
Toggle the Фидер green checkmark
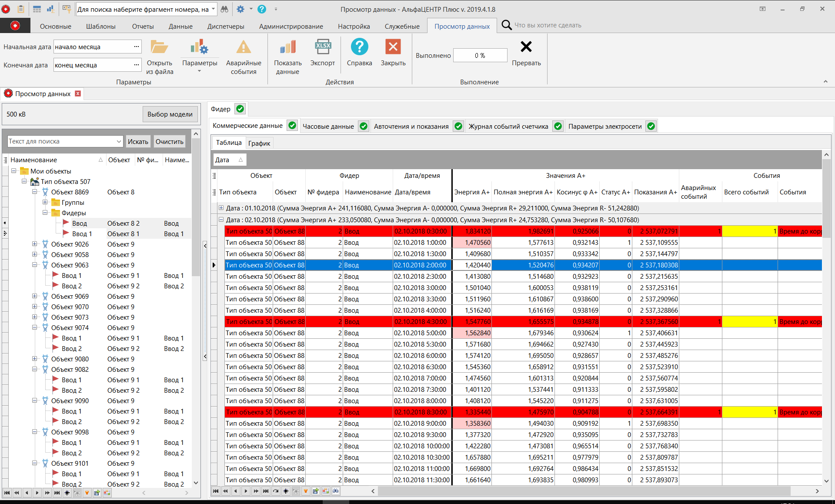click(240, 109)
